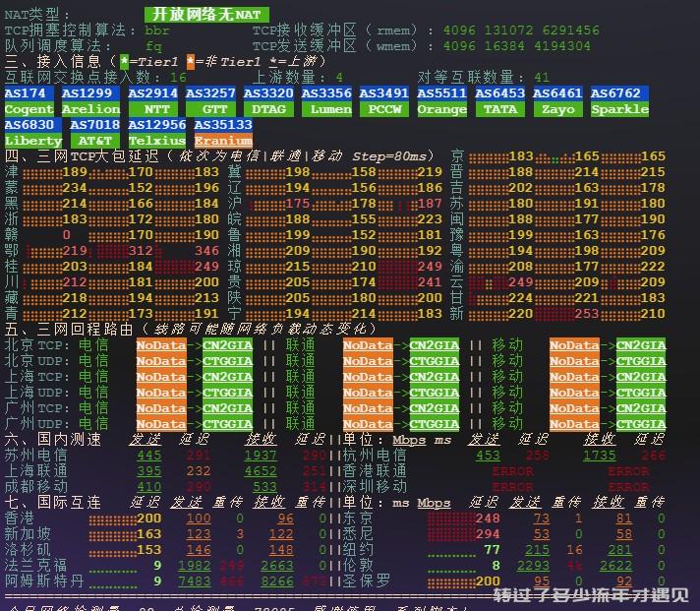Click the GTT label

tap(210, 109)
